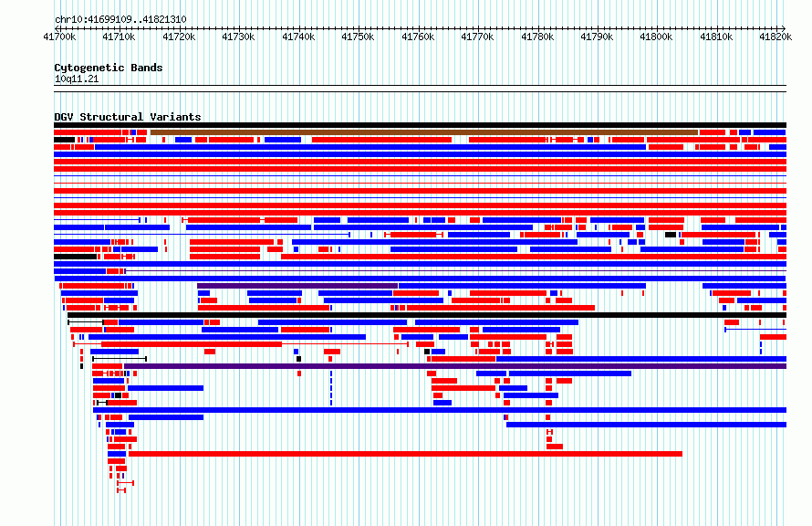Screen dimensions: 812x526
Task: Click the 41760k ruler label
Action: (419, 37)
